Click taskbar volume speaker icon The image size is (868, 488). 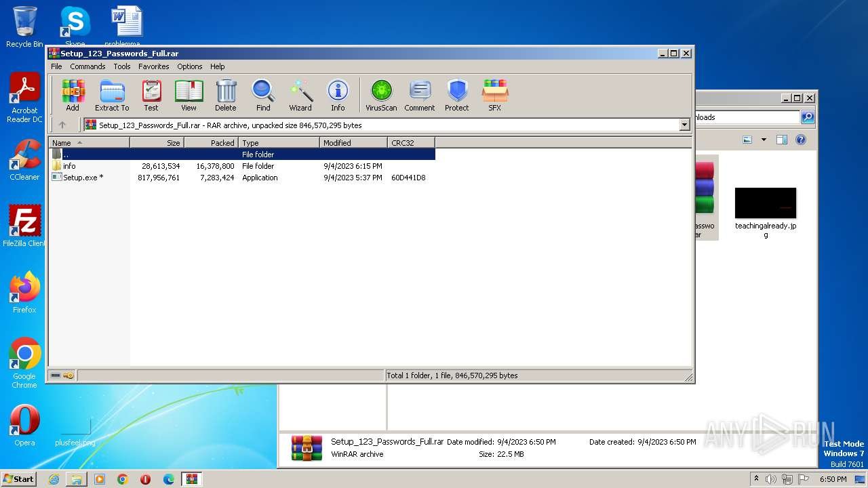tap(771, 479)
